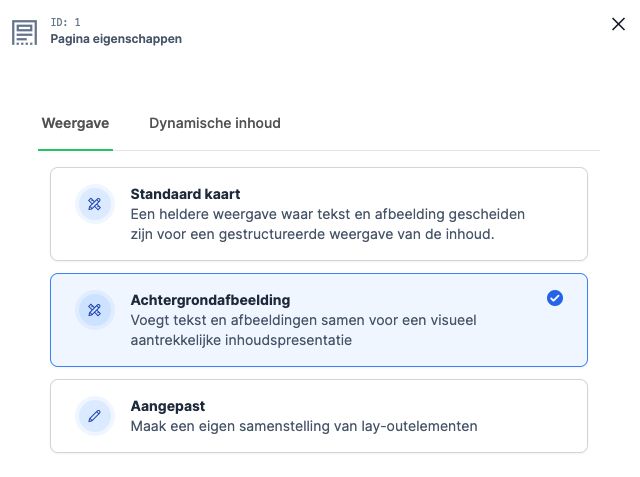Click the Standaard kaart design-tools icon
Screen dimensions: 640x477
[x=95, y=204]
